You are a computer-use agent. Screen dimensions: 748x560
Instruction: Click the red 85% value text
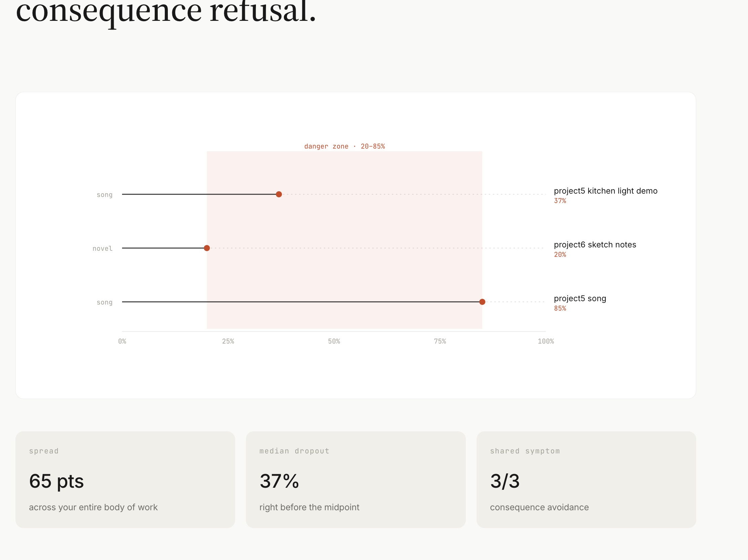pos(560,308)
